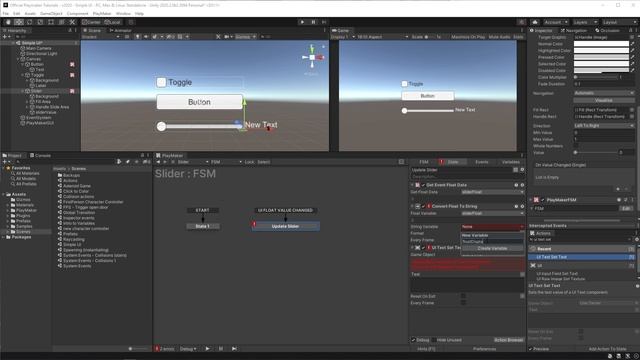640x360 pixels.
Task: Open the eyedropper for Normal Color
Action: (x=633, y=44)
